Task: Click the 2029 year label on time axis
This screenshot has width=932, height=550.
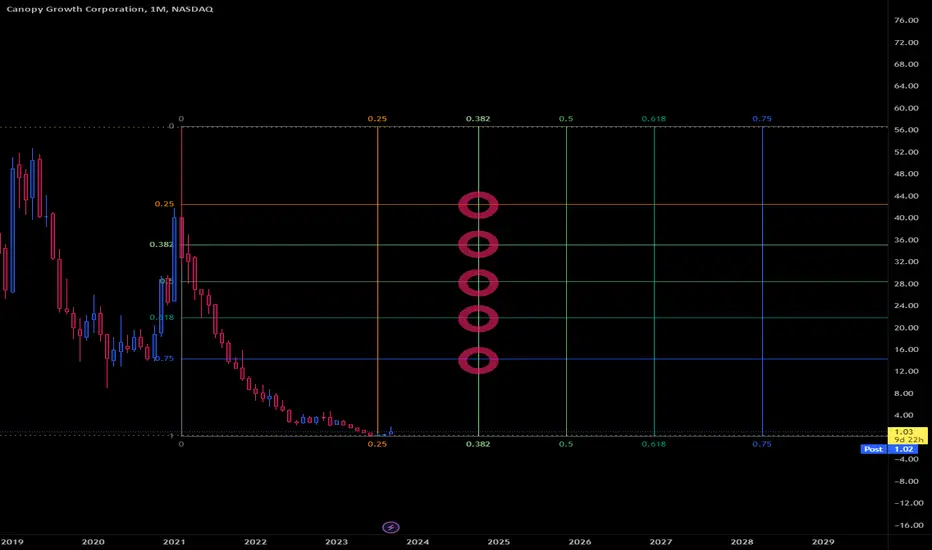Action: tap(823, 542)
